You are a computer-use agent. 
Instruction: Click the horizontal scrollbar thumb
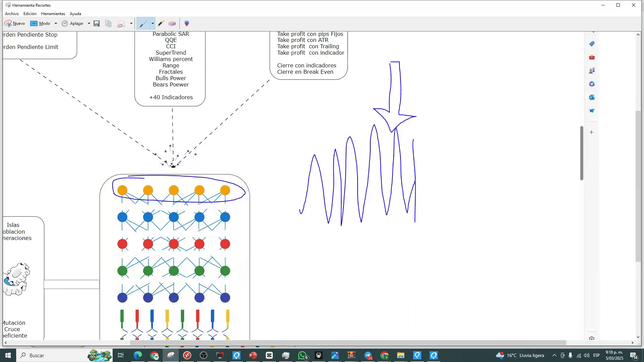pyautogui.click(x=348, y=343)
